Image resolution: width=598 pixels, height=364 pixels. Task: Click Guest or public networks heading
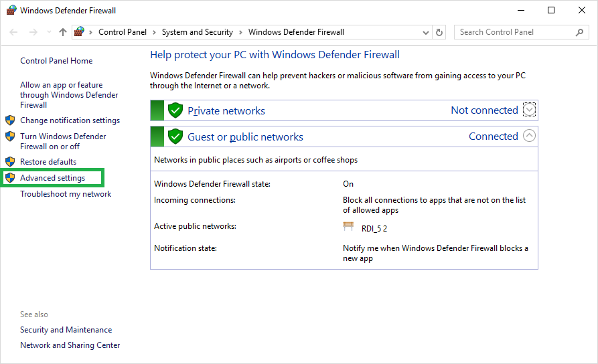(x=245, y=136)
